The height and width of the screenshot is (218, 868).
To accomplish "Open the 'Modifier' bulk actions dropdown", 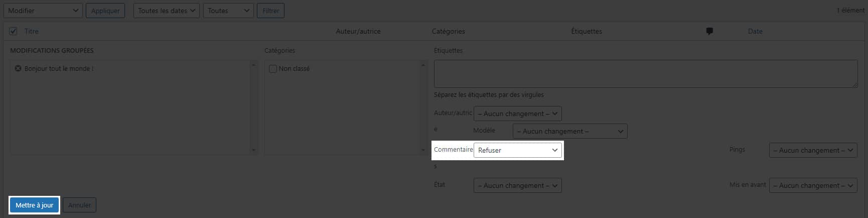I will tap(43, 11).
